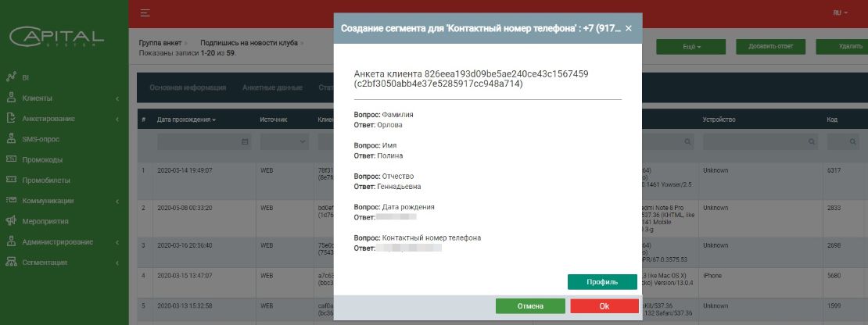Image resolution: width=868 pixels, height=325 pixels.
Task: Click the Дата прохождения filter input
Action: [x=204, y=142]
